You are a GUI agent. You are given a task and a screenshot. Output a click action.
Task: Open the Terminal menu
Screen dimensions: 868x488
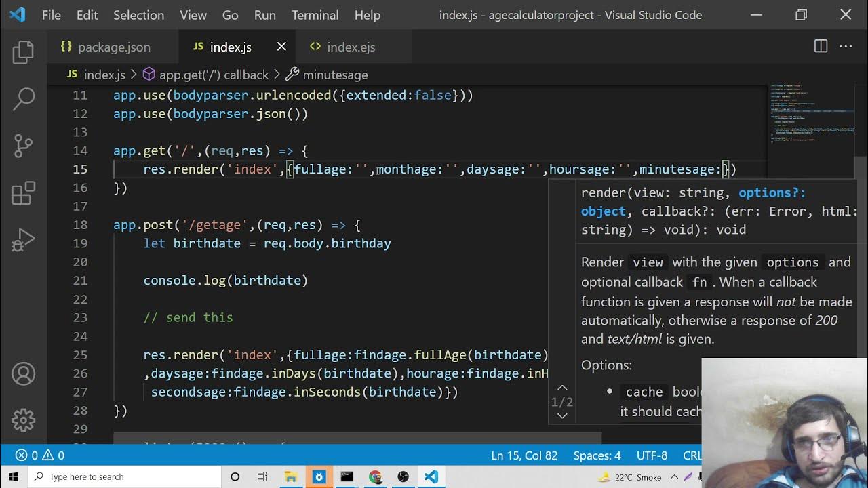pos(315,15)
